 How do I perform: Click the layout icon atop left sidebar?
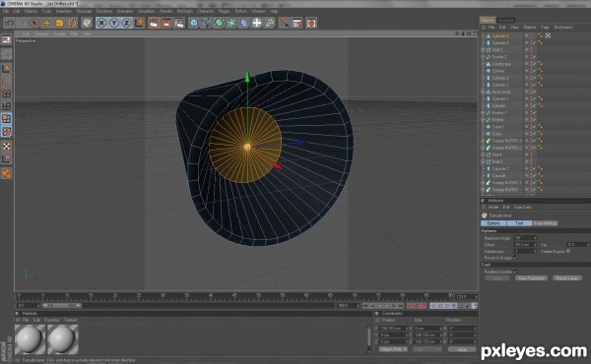pyautogui.click(x=6, y=40)
